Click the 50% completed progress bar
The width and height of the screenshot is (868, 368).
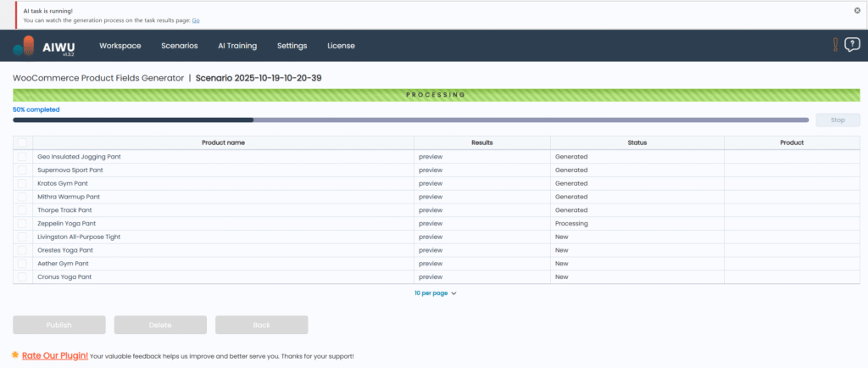(x=411, y=120)
